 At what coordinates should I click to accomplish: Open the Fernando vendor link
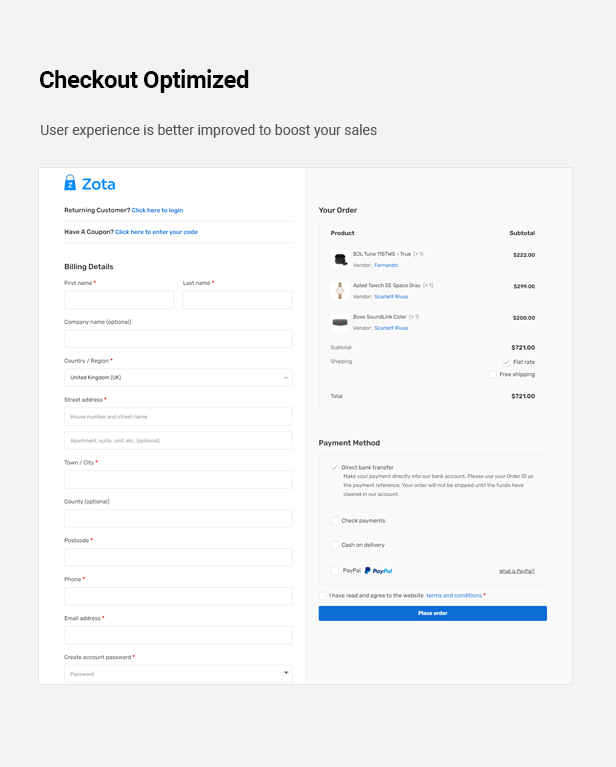click(x=386, y=265)
